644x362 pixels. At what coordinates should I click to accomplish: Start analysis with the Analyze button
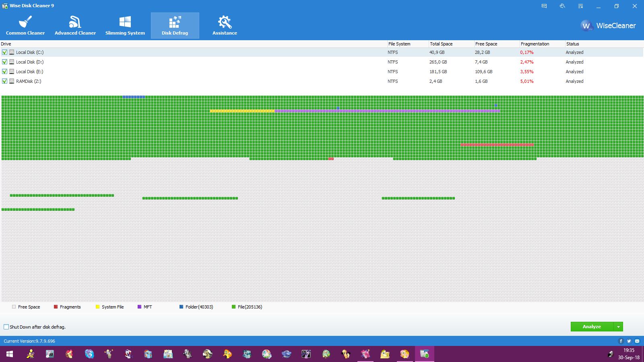point(592,327)
